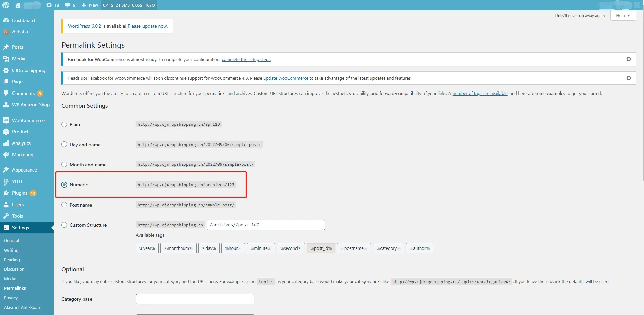Click the Analytics bar chart icon
This screenshot has height=315, width=644.
(x=6, y=143)
